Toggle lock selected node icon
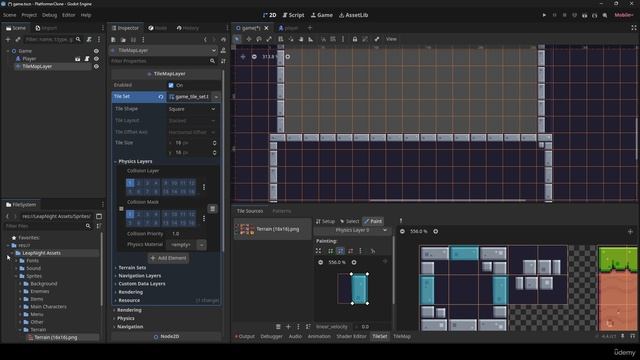Image resolution: width=640 pixels, height=360 pixels. click(x=355, y=39)
